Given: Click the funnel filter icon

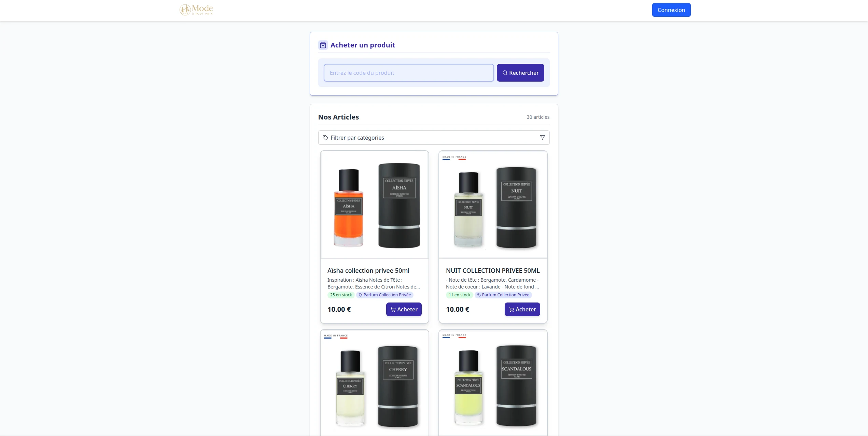Looking at the screenshot, I should pos(542,138).
